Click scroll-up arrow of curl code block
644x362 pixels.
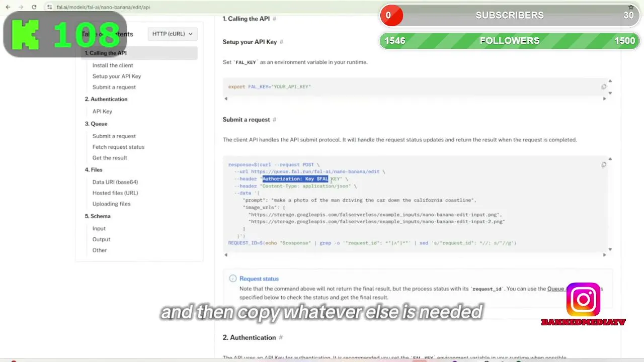click(x=610, y=159)
